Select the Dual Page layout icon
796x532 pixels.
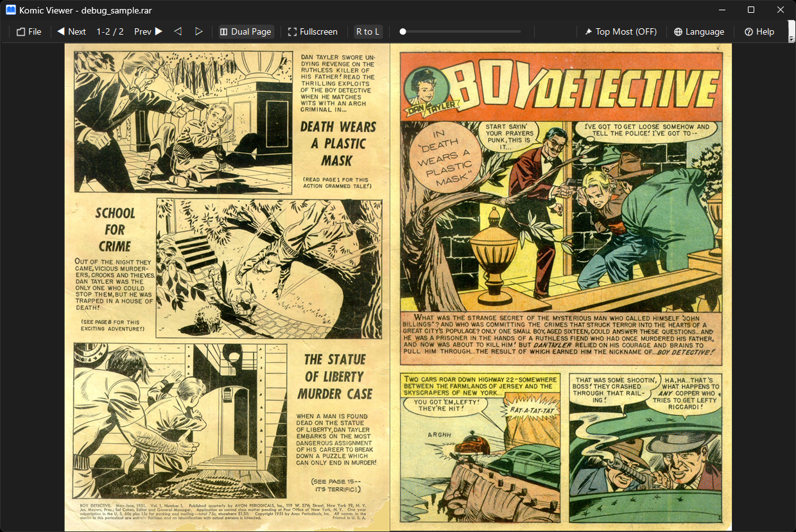click(x=222, y=31)
